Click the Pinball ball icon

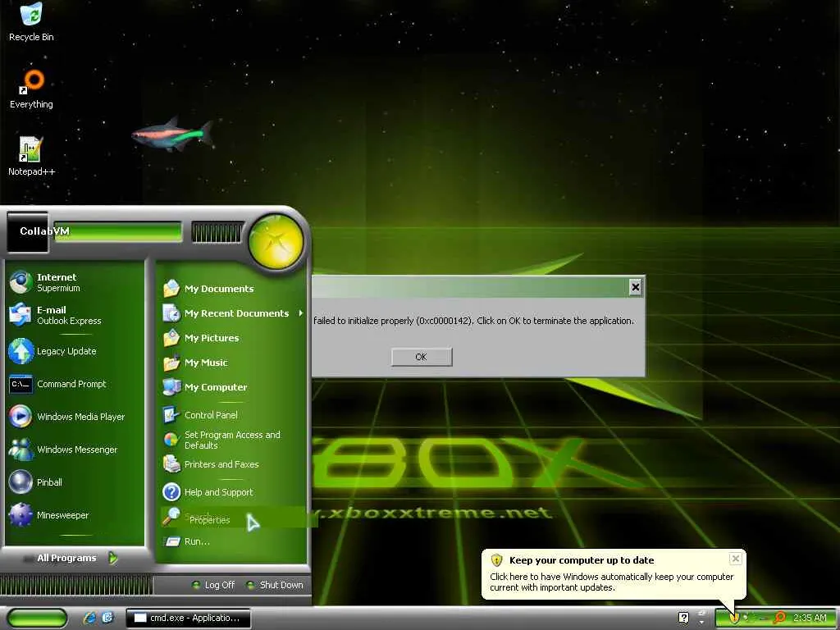pyautogui.click(x=21, y=482)
